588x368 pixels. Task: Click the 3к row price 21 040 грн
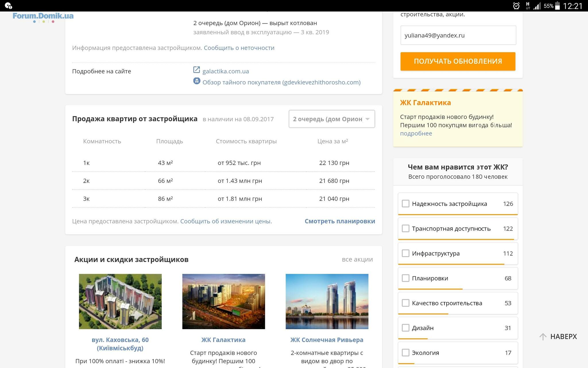coord(334,199)
